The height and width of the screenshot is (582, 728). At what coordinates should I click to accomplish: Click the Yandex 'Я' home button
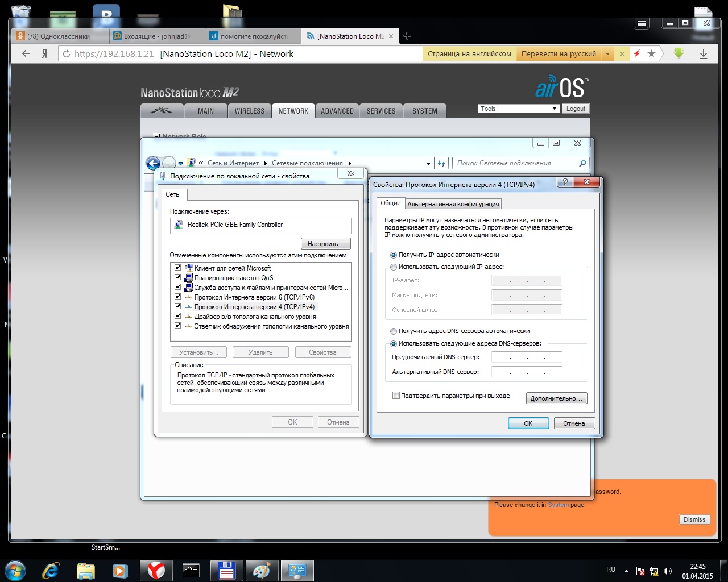coord(45,53)
